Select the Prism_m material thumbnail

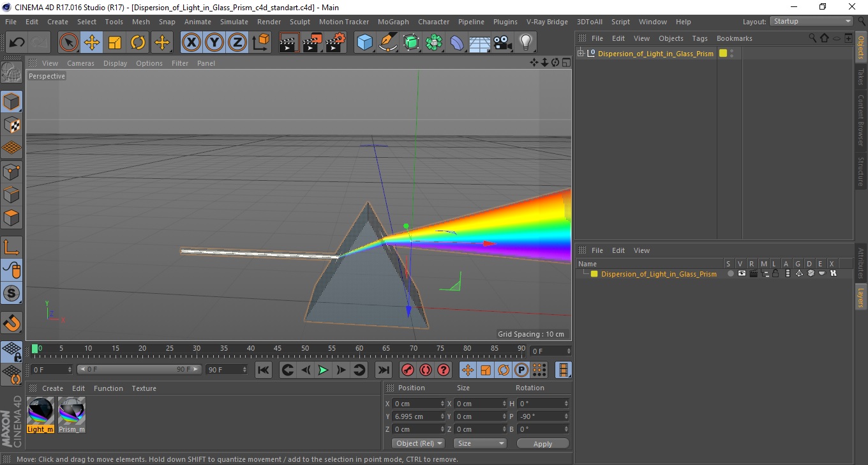pos(71,415)
